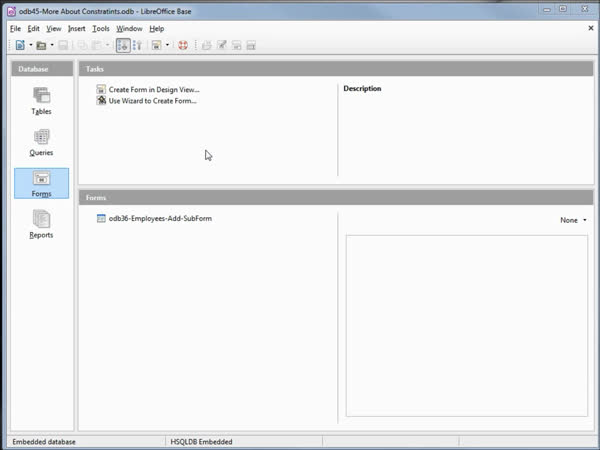Open the Help menu
The image size is (600, 450).
pyautogui.click(x=157, y=29)
